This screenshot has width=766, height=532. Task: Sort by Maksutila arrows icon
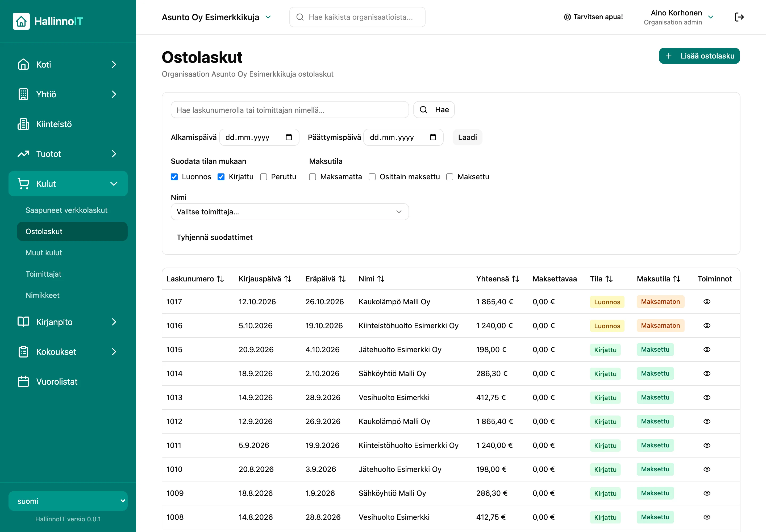pyautogui.click(x=676, y=279)
